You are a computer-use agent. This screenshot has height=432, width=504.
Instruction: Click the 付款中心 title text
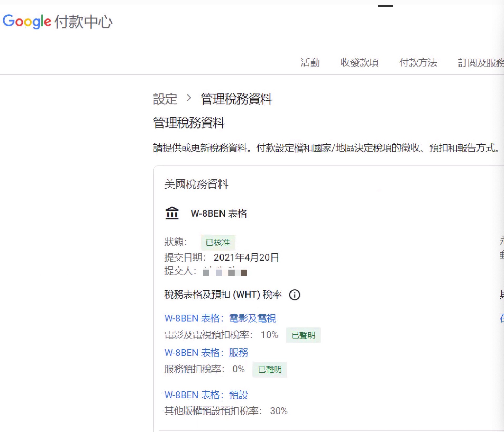click(x=83, y=21)
